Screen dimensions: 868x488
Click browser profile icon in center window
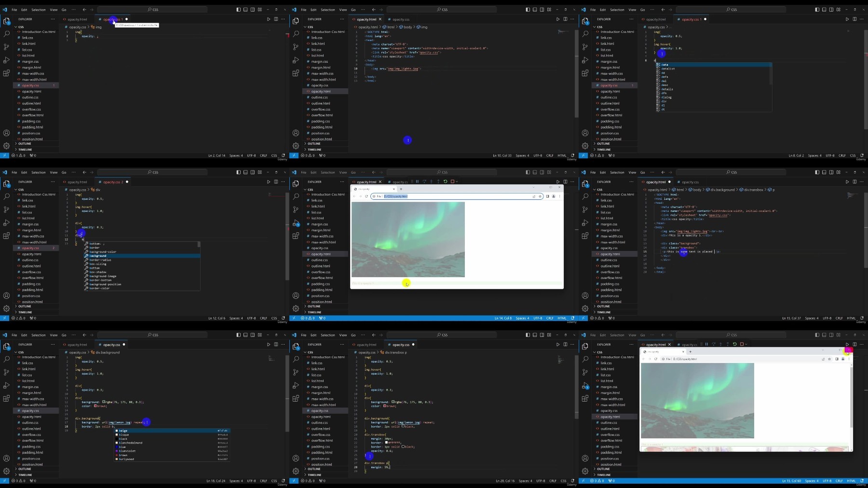pyautogui.click(x=554, y=196)
